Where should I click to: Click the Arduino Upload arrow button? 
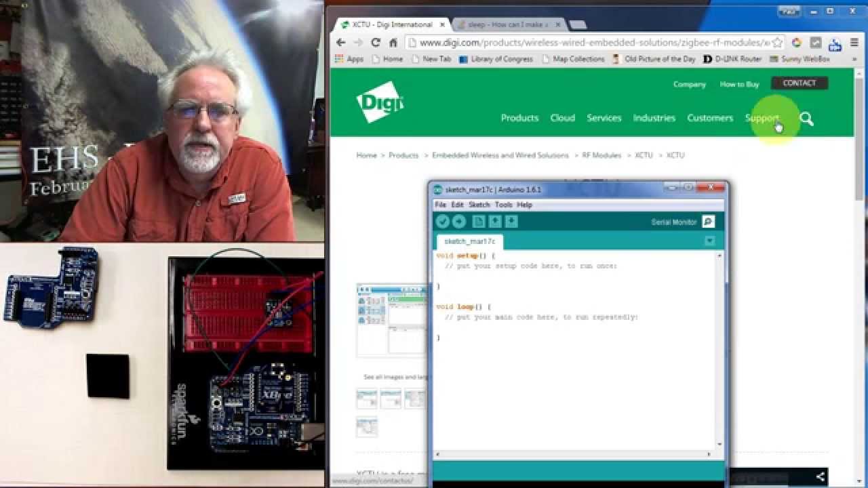459,222
